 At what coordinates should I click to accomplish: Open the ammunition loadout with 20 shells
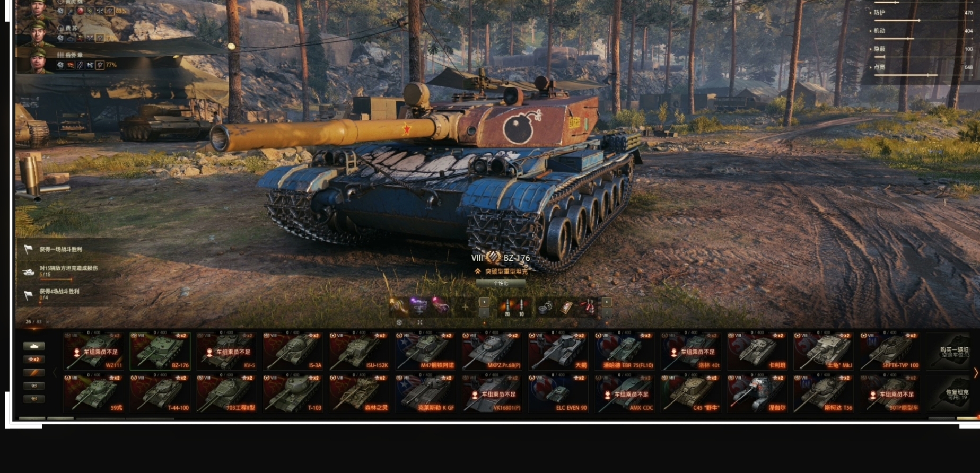pyautogui.click(x=507, y=307)
